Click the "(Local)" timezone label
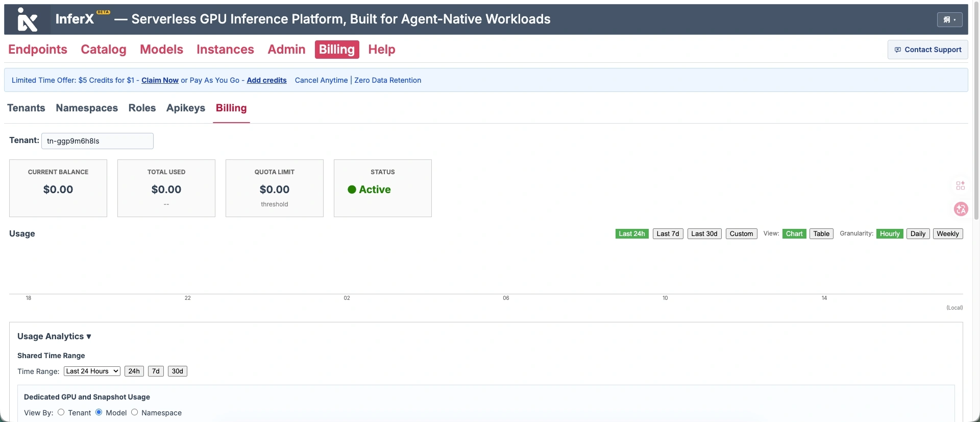Viewport: 980px width, 422px height. click(x=954, y=308)
